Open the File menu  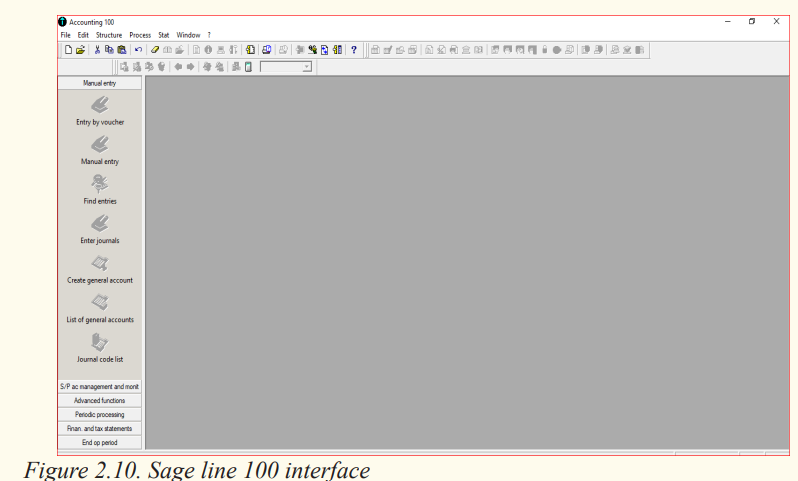coord(66,35)
